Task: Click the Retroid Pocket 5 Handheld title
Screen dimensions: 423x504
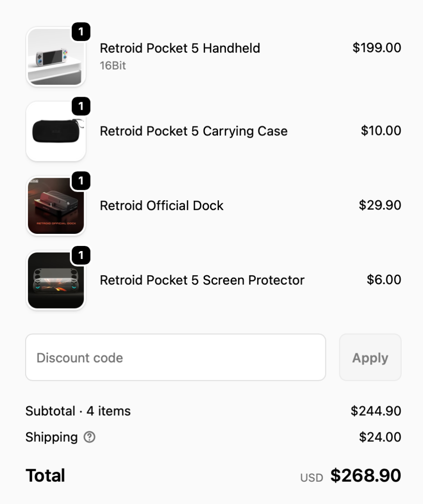Action: coord(180,48)
